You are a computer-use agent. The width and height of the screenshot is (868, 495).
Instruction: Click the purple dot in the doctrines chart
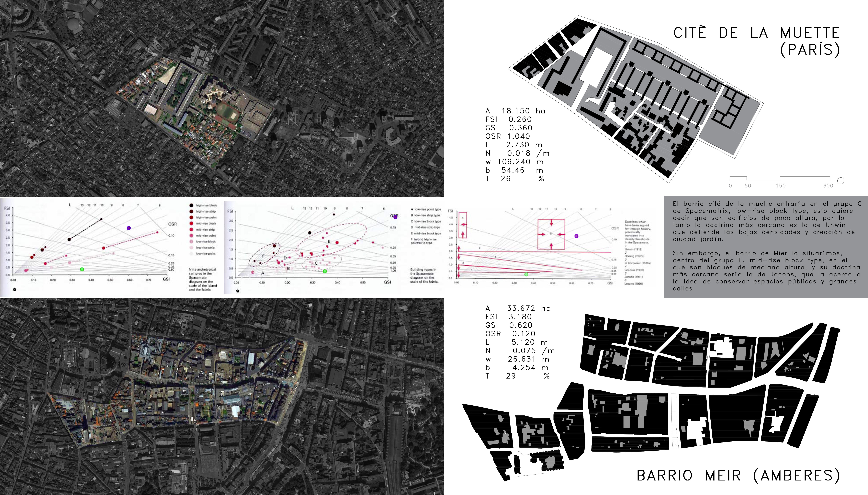[576, 236]
